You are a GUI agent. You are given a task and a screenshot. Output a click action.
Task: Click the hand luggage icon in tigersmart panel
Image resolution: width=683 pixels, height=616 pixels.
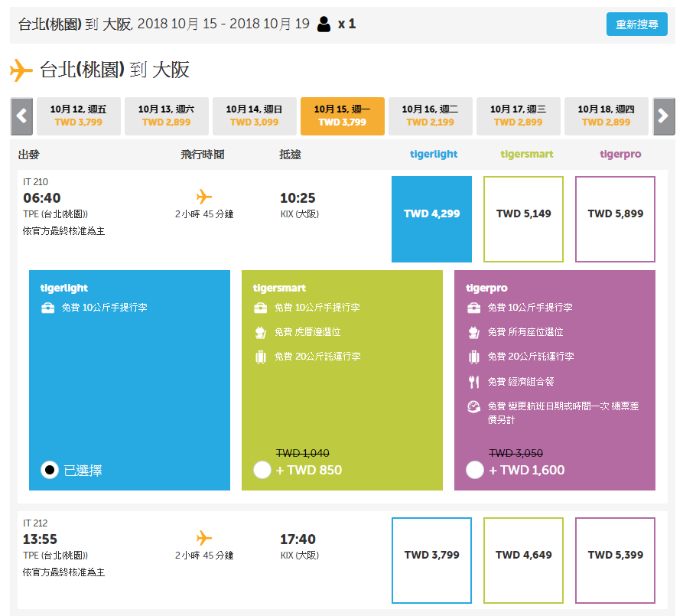[261, 308]
